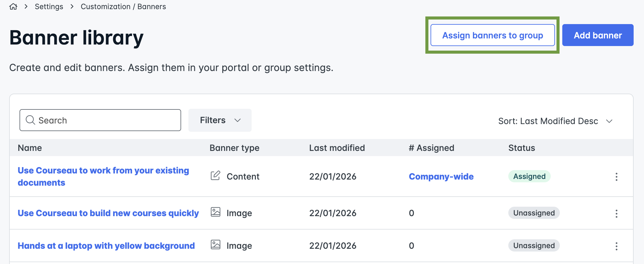Image resolution: width=644 pixels, height=264 pixels.
Task: Click the magnifying glass search icon
Action: pos(30,120)
